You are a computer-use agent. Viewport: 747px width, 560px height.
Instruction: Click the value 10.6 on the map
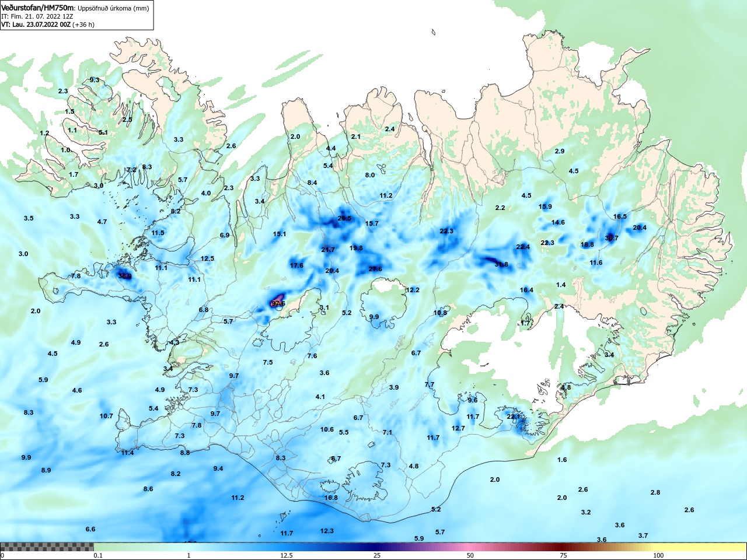click(327, 429)
